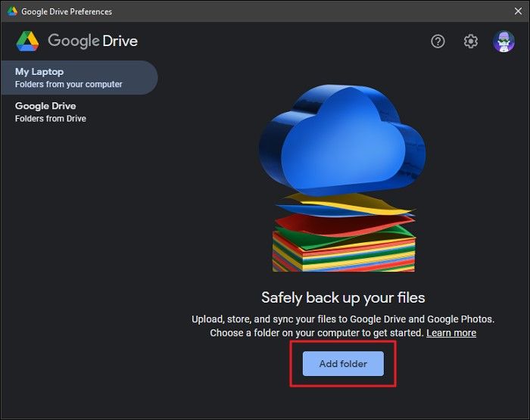Open Settings via the gear icon

click(471, 42)
